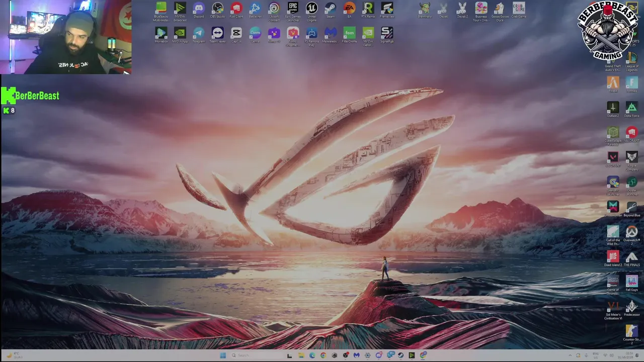Launch Nimo TV desktop shortcut
The image size is (644, 362).
tap(274, 35)
